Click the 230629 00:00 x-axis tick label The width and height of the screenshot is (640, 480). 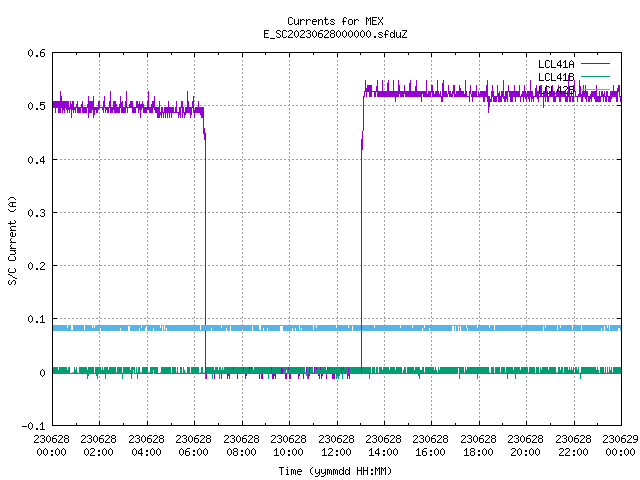tap(620, 445)
